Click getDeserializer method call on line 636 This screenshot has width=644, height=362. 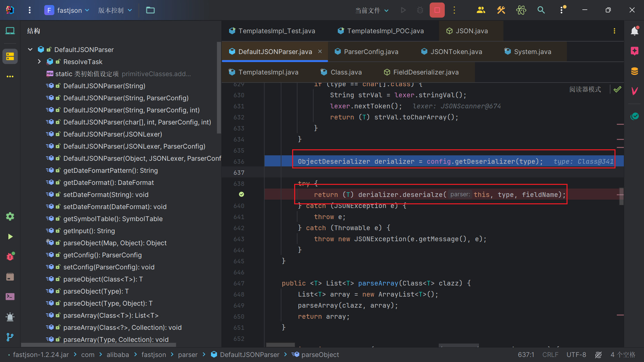point(485,161)
